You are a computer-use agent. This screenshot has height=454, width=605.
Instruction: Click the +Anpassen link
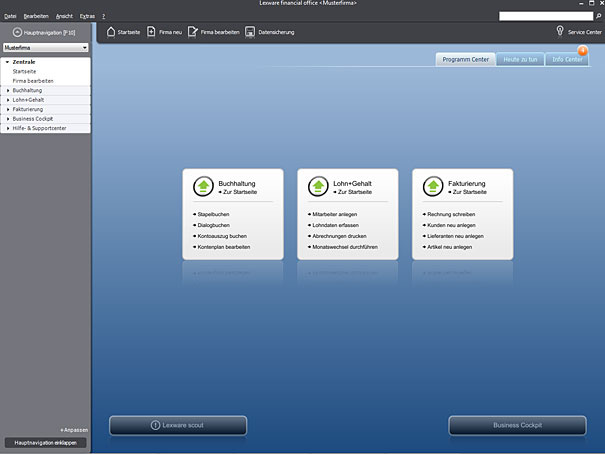click(x=74, y=430)
